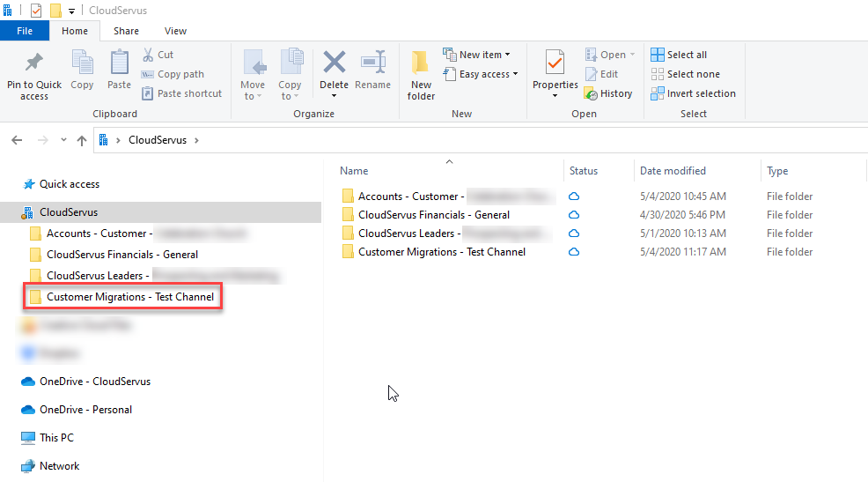Click Copy path in ribbon
Screen dimensions: 868x482
coord(173,74)
